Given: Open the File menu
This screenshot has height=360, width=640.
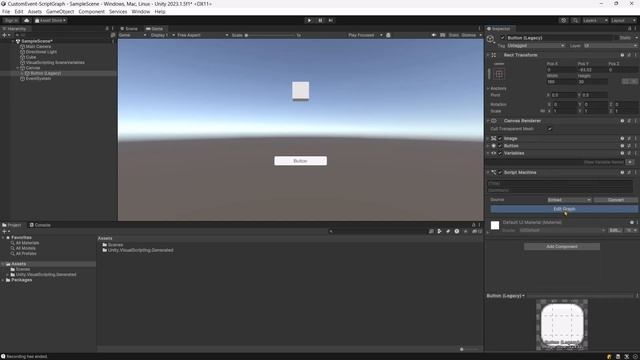Looking at the screenshot, I should pyautogui.click(x=6, y=11).
